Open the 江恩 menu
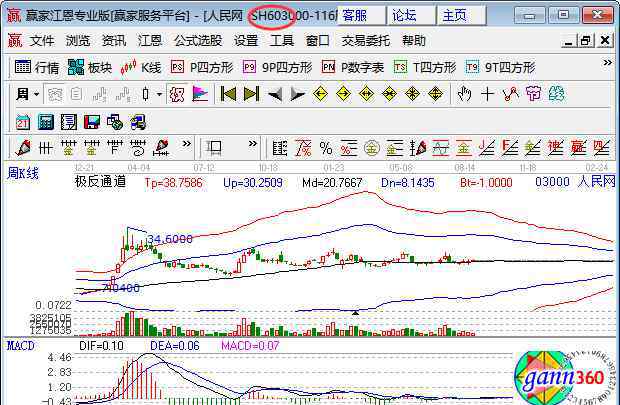 pos(150,40)
